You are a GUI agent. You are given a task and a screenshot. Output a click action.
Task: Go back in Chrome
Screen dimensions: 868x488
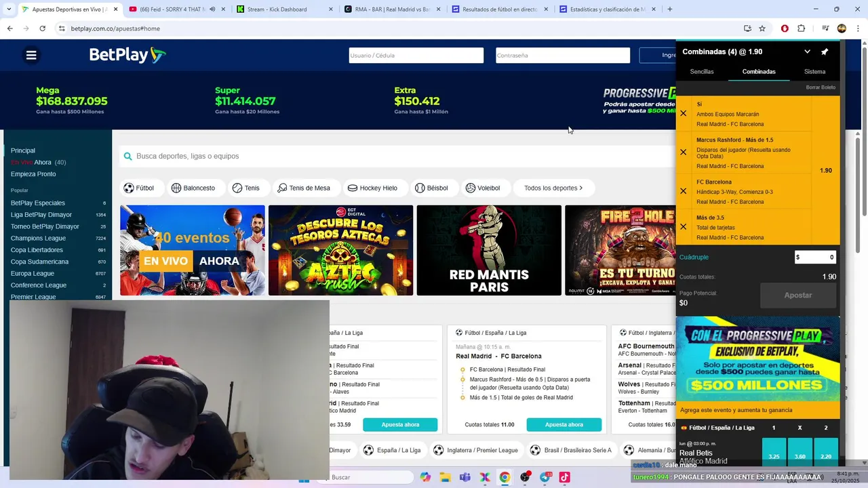[9, 28]
